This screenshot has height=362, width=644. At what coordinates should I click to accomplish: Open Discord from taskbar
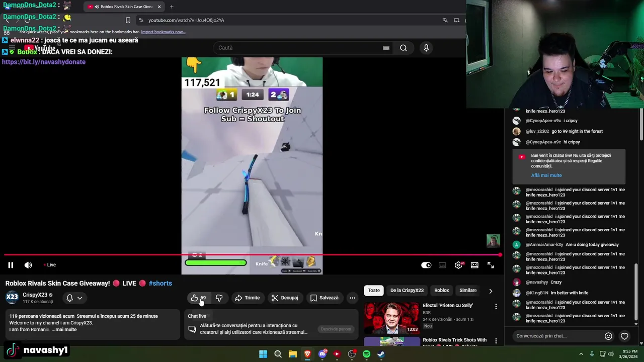point(323,354)
